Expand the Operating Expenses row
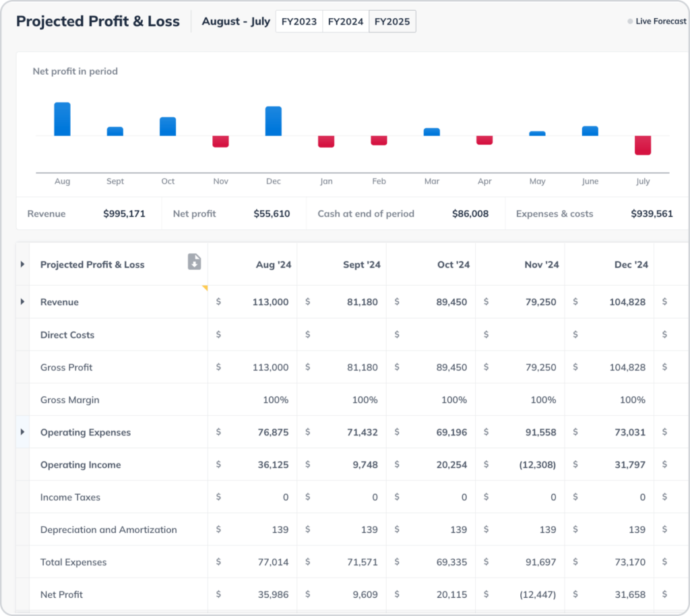 (22, 432)
